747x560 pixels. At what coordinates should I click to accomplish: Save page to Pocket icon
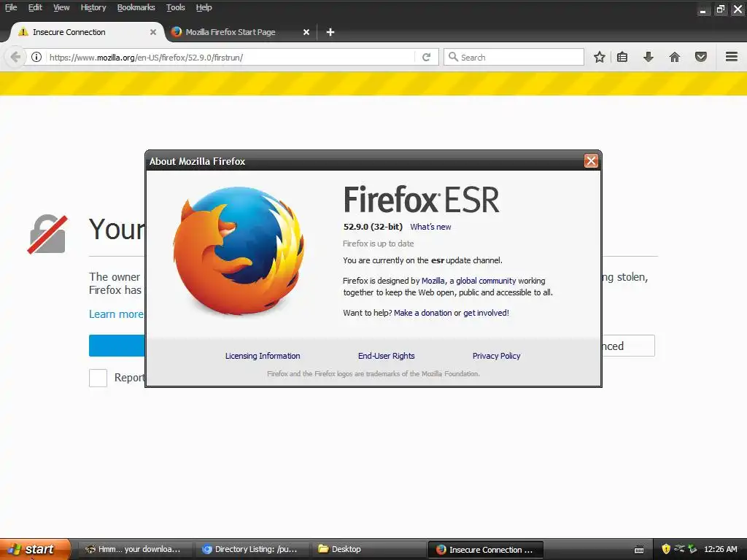tap(701, 57)
